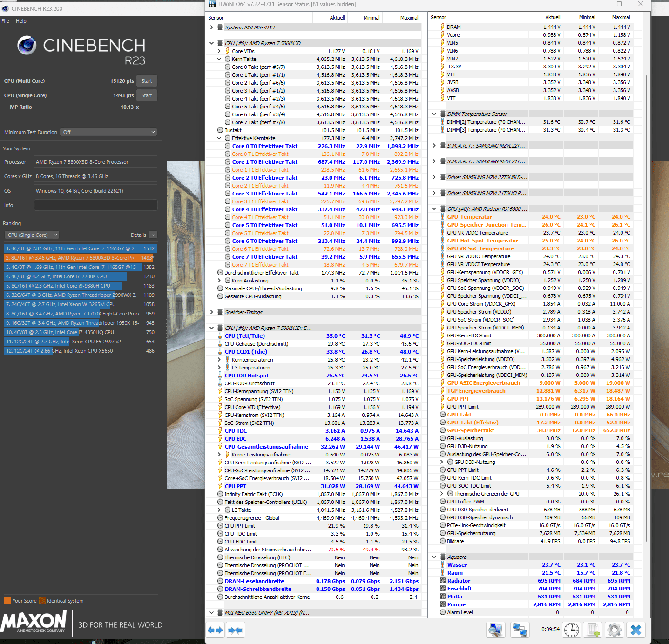Open HWiNFO sensor settings gear icon
The width and height of the screenshot is (669, 644).
[x=615, y=630]
